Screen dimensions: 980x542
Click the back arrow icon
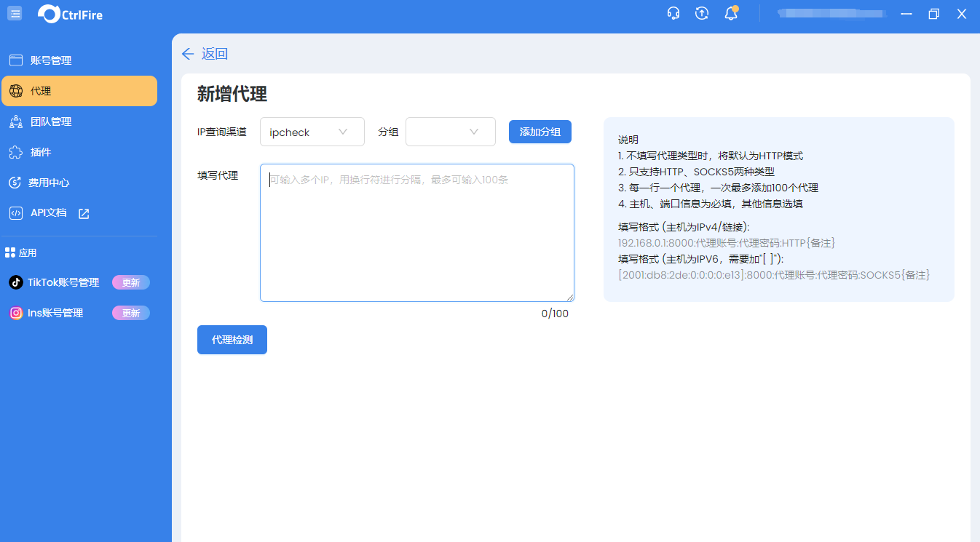[x=188, y=54]
